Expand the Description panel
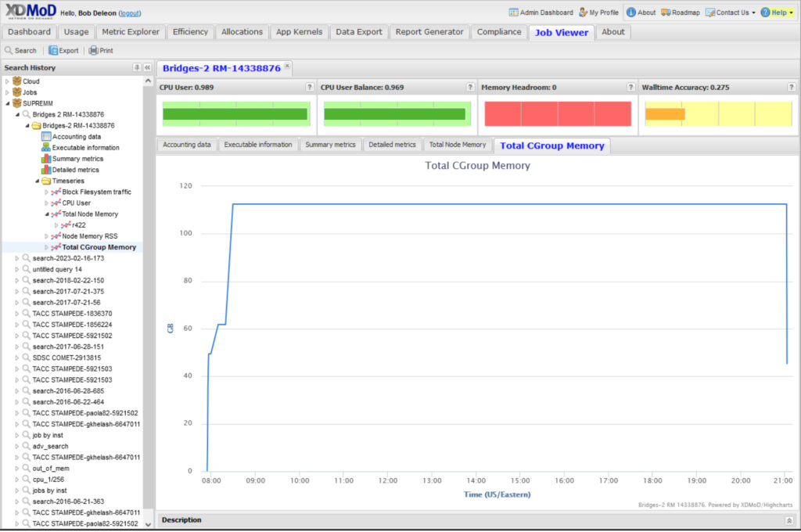801x532 pixels. (789, 520)
